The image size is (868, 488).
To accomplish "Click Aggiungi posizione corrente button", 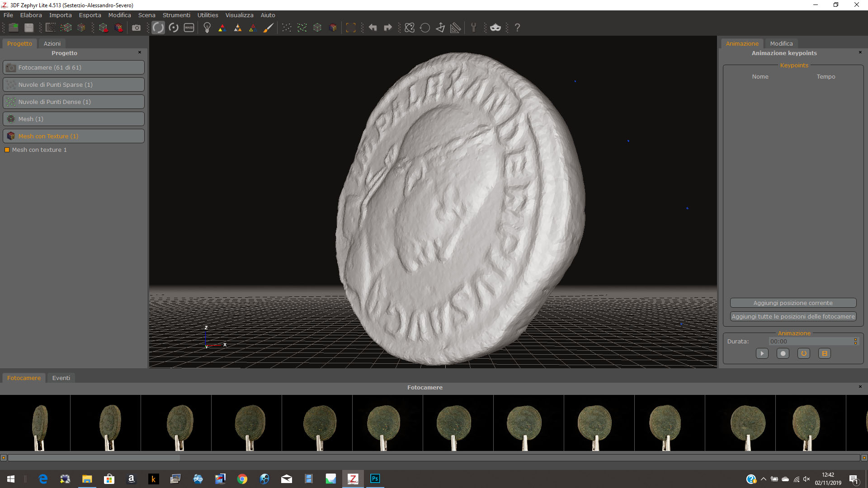I will pos(793,303).
